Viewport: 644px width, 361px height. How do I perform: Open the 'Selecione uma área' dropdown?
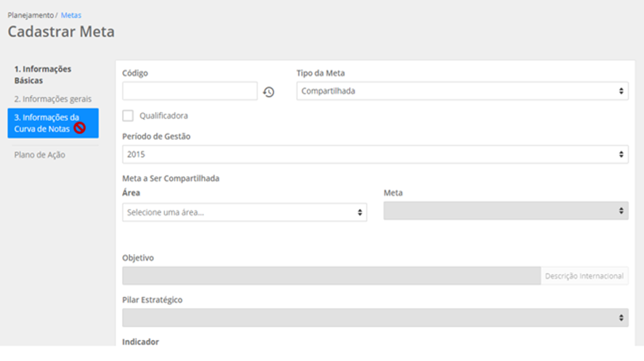point(244,212)
